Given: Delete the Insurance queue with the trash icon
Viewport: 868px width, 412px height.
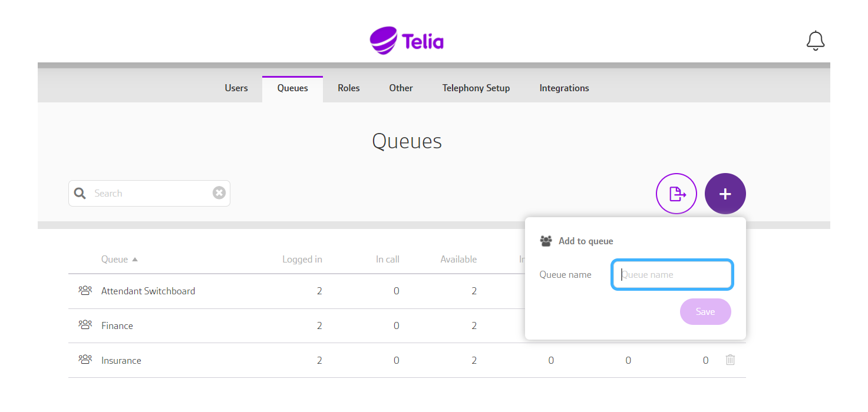Looking at the screenshot, I should [x=730, y=360].
